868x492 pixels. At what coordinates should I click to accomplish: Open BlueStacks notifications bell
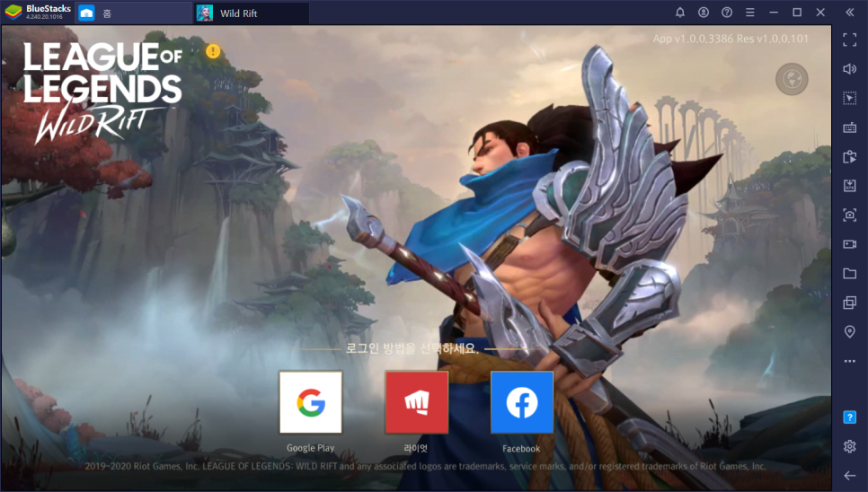(x=680, y=13)
